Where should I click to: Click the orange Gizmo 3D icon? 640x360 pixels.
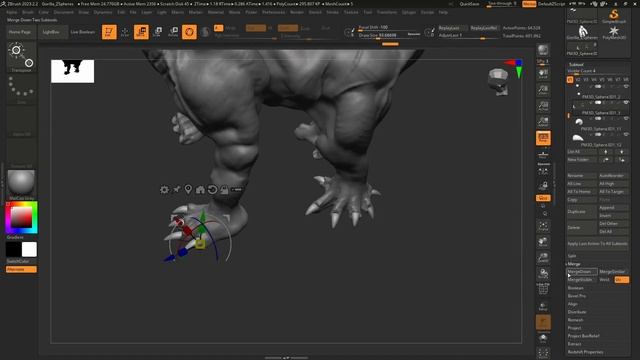click(x=189, y=32)
